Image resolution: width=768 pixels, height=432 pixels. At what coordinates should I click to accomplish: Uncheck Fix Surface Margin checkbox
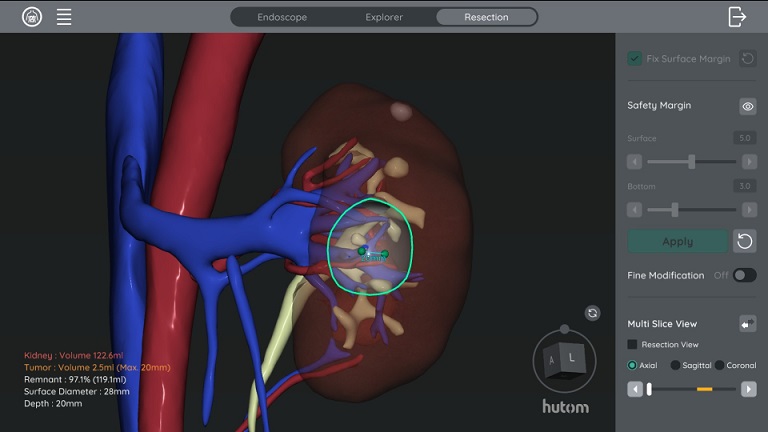click(x=634, y=59)
